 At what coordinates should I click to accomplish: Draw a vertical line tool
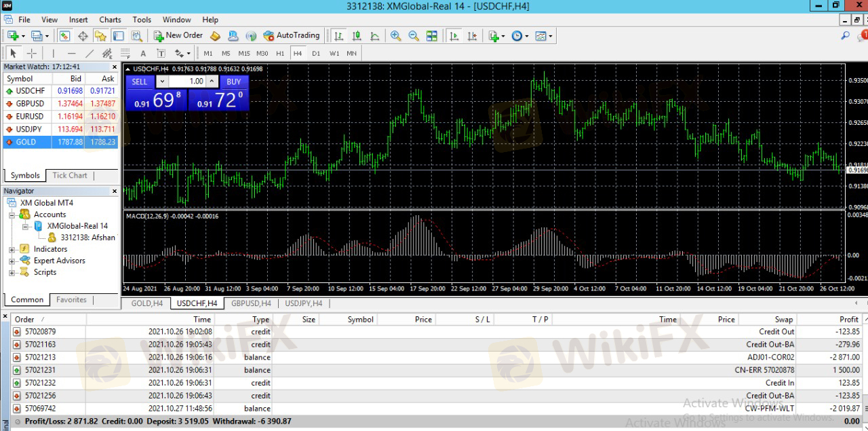(53, 53)
